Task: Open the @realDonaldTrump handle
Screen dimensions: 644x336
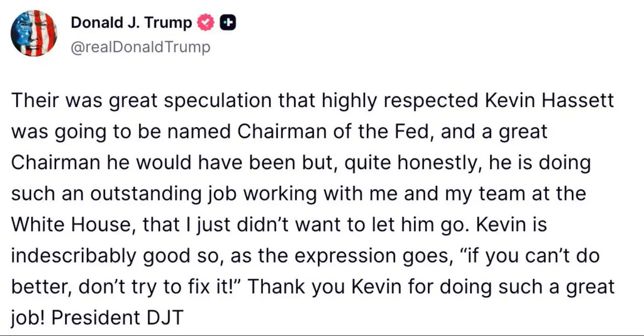Action: [141, 47]
